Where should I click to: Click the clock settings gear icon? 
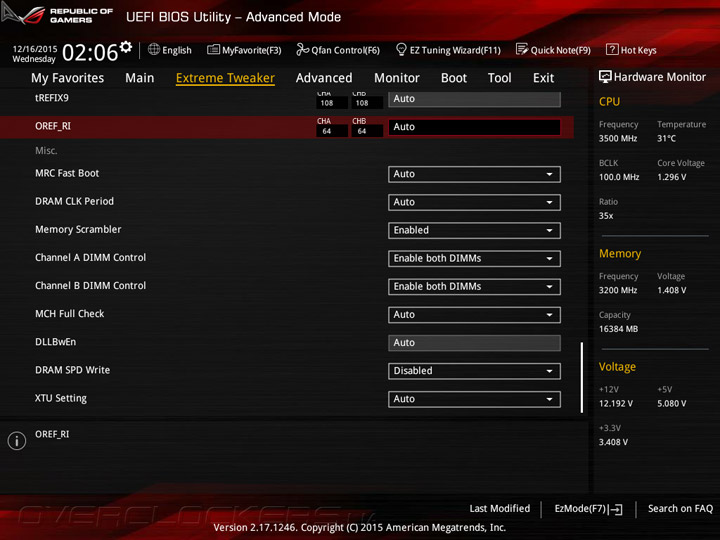tap(126, 46)
